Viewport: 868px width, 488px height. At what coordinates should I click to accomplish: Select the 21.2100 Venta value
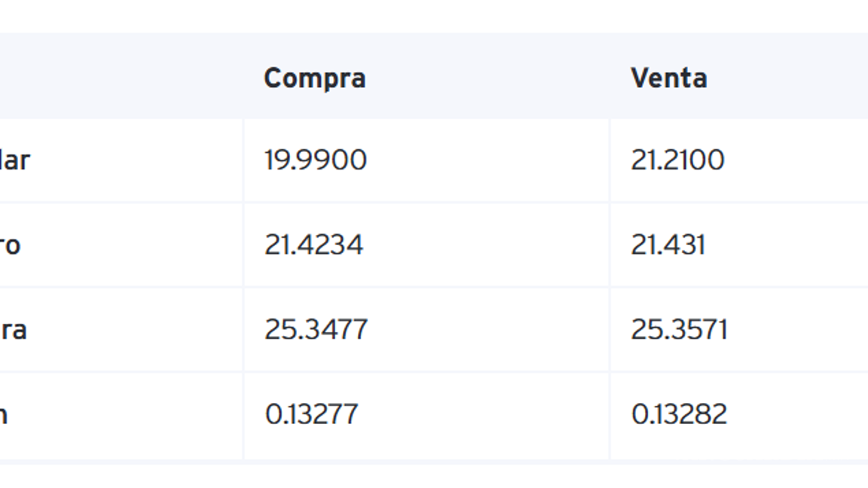point(677,160)
